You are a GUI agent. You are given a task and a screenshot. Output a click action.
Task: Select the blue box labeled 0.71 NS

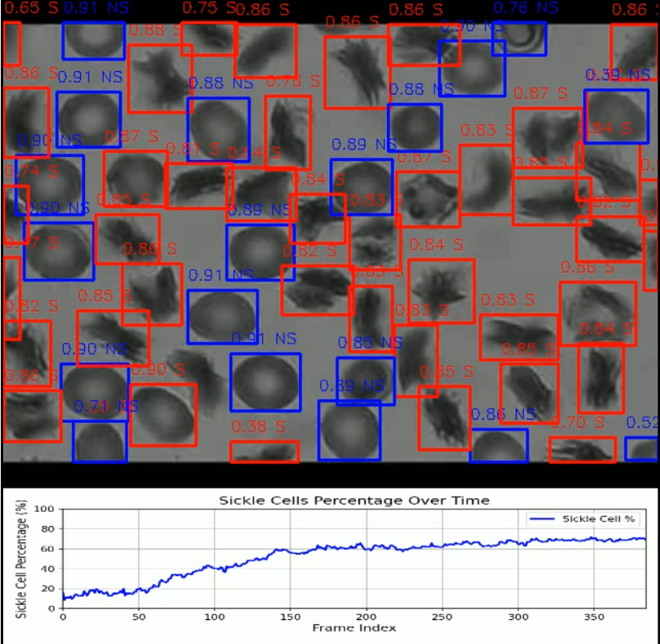(99, 441)
